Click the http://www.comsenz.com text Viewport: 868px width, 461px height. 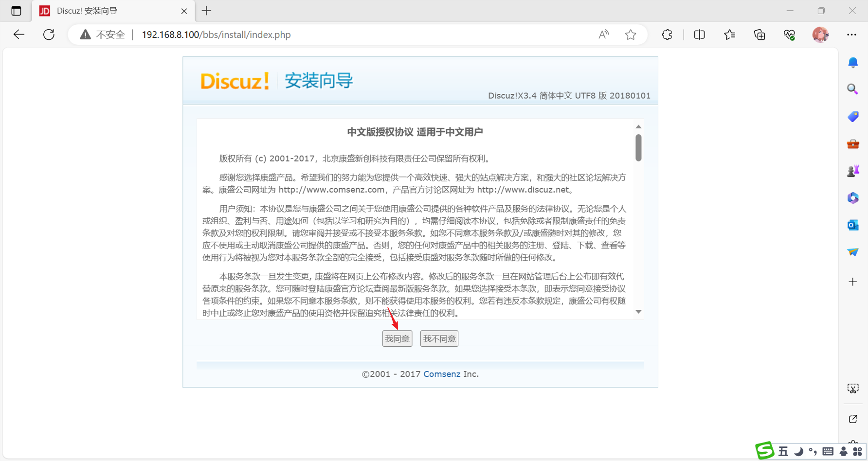point(331,190)
